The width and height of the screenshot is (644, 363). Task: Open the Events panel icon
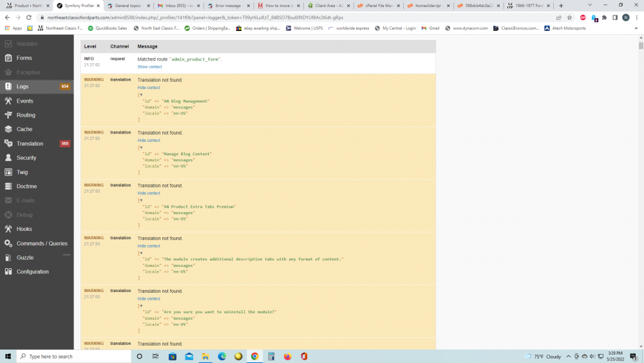8,101
